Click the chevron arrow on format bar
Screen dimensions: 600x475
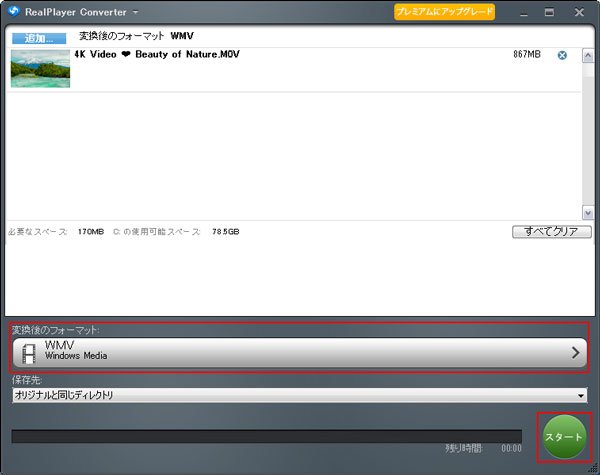pos(575,353)
